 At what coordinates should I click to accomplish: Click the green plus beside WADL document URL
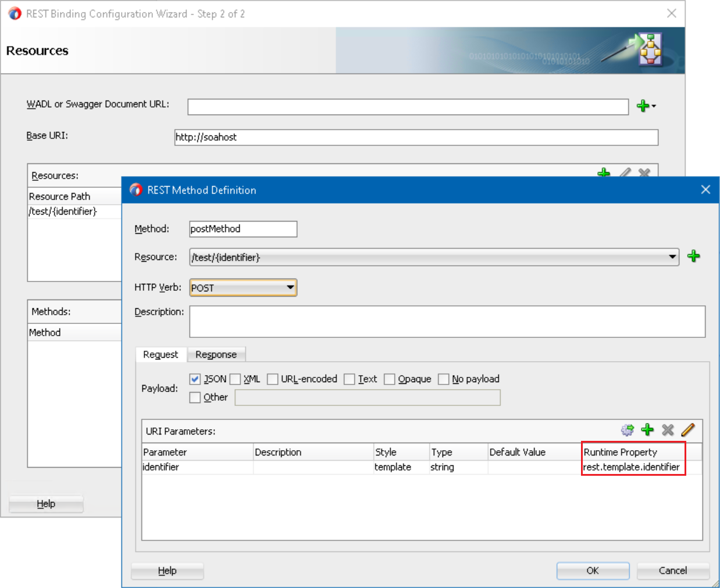click(642, 106)
